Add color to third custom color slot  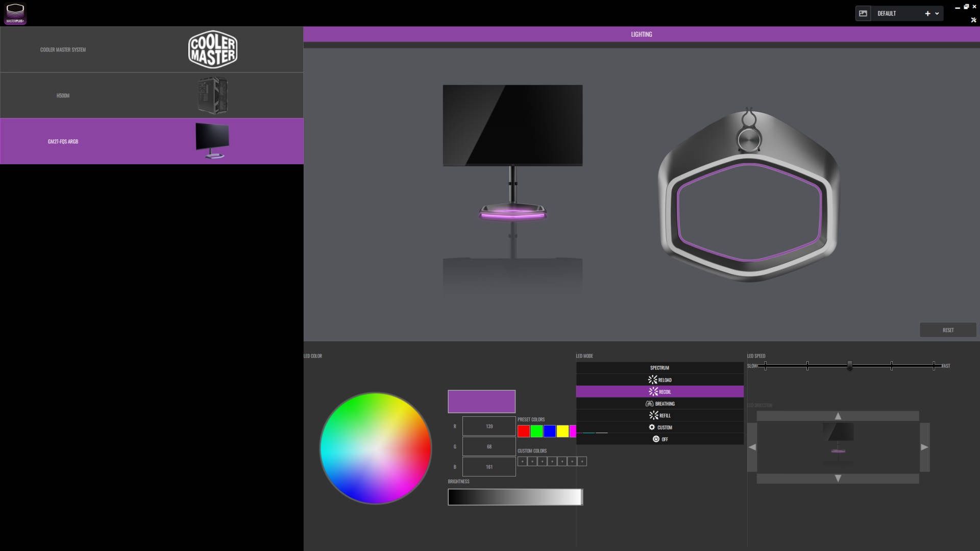(542, 461)
